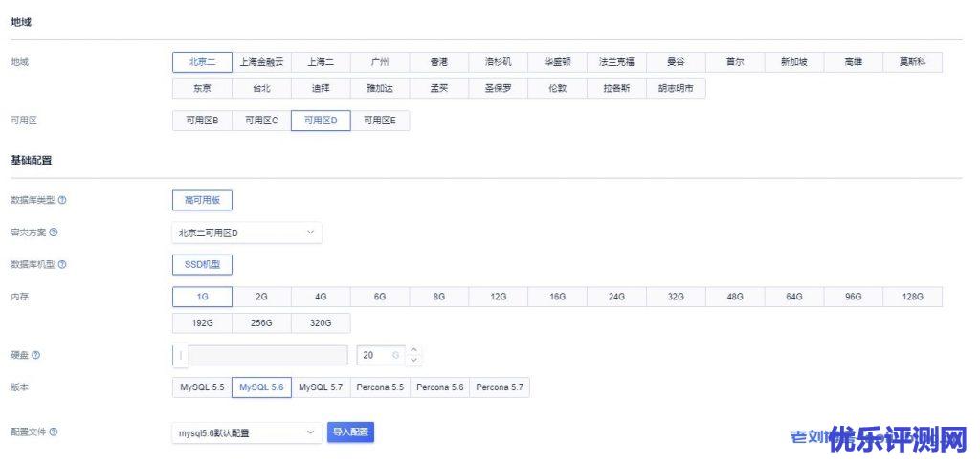This screenshot has height=465, width=980.
Task: Click help icon beside 硬盘 label
Action: [35, 355]
